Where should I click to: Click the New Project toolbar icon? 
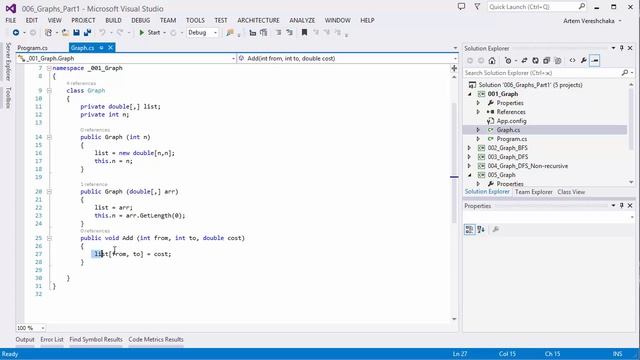[x=48, y=33]
